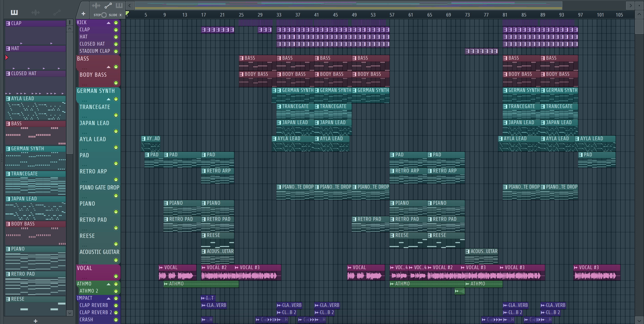Screen dimensions: 644x324
Task: Toggle audio clips filter in playlist header
Action: point(96,6)
